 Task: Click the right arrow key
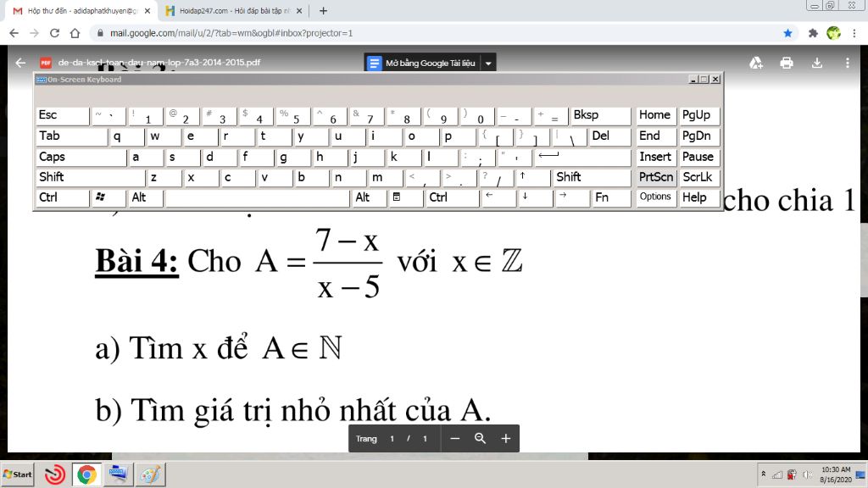(x=572, y=198)
